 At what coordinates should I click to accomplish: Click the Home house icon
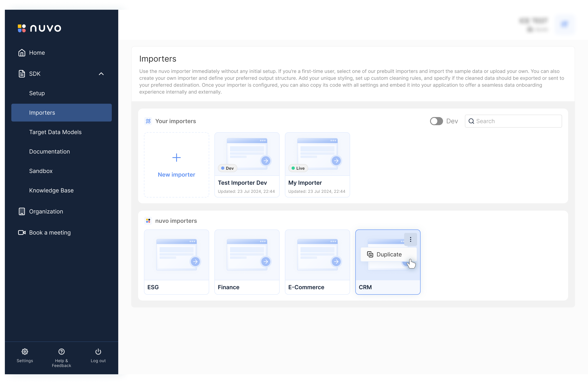pyautogui.click(x=22, y=53)
